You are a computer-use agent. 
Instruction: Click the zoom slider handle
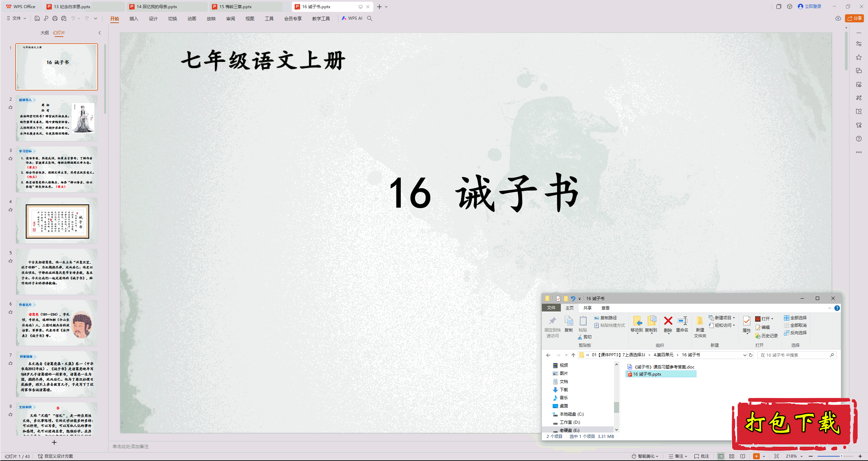tap(841, 456)
